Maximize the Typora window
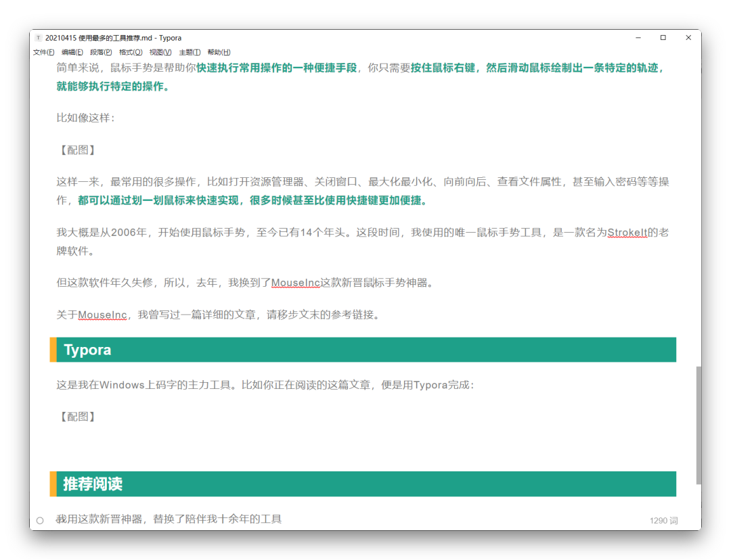Screen dimensions: 731x560 (663, 38)
